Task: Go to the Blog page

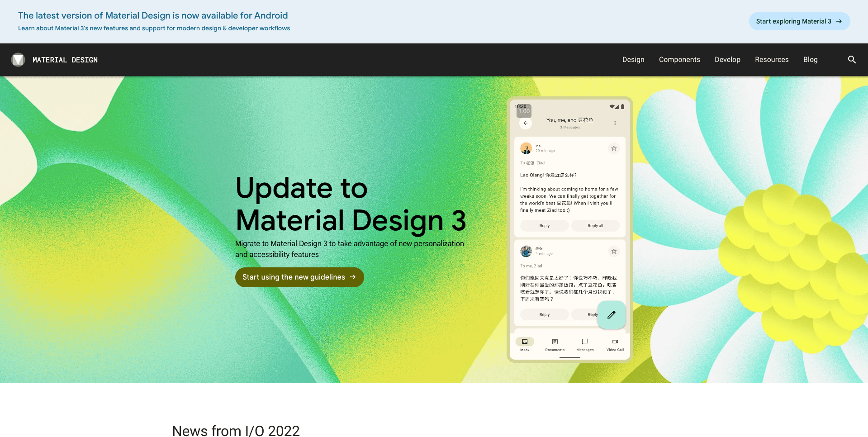Action: pos(810,60)
